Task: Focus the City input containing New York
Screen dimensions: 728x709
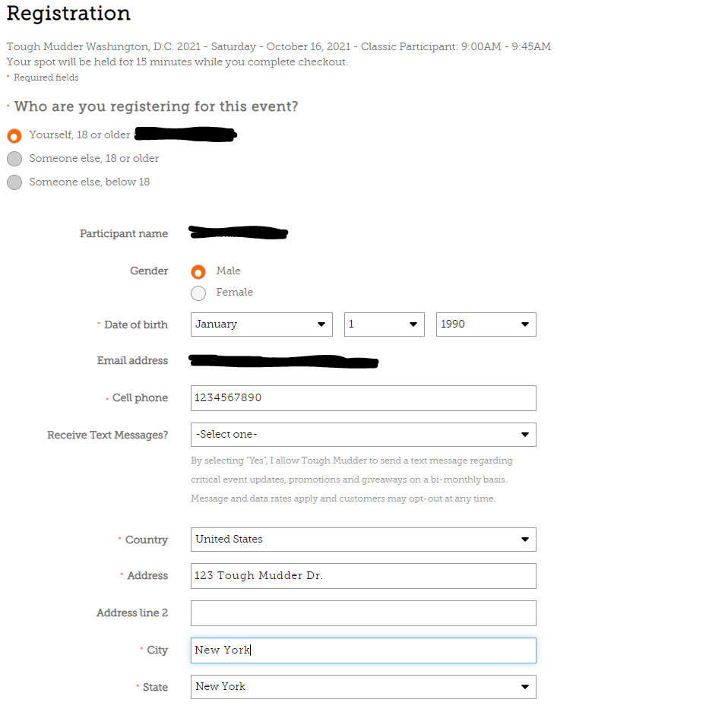Action: point(363,650)
